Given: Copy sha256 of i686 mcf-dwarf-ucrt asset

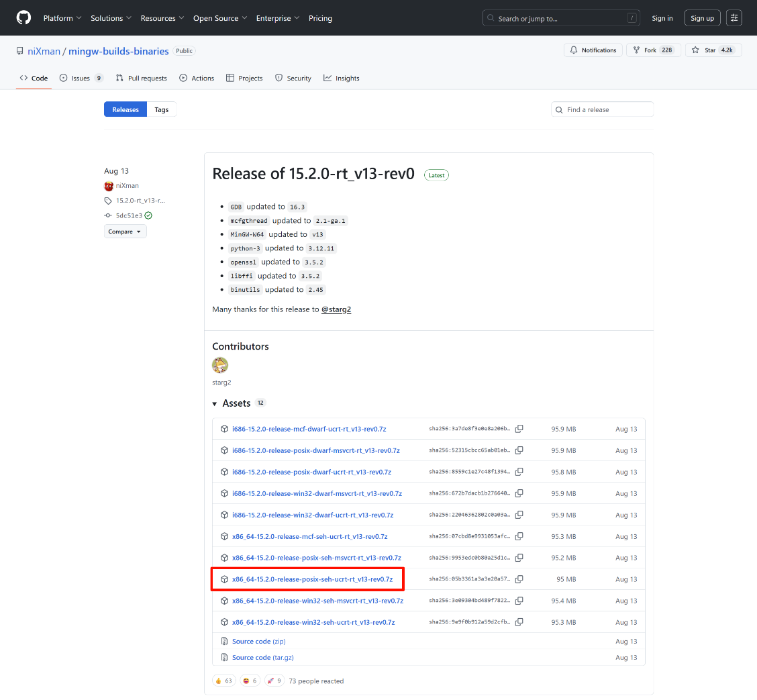Looking at the screenshot, I should pyautogui.click(x=519, y=429).
